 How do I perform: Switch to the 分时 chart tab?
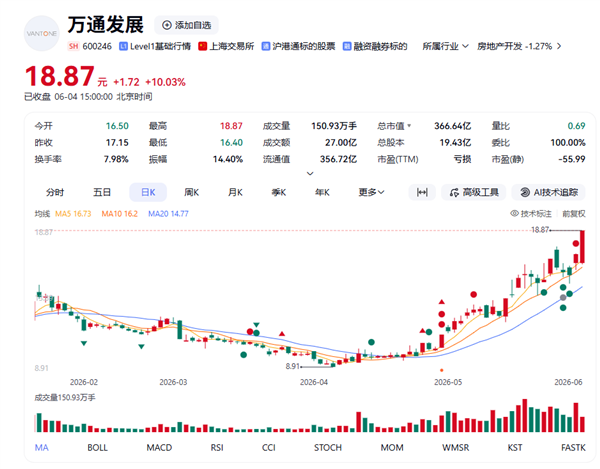(x=55, y=192)
